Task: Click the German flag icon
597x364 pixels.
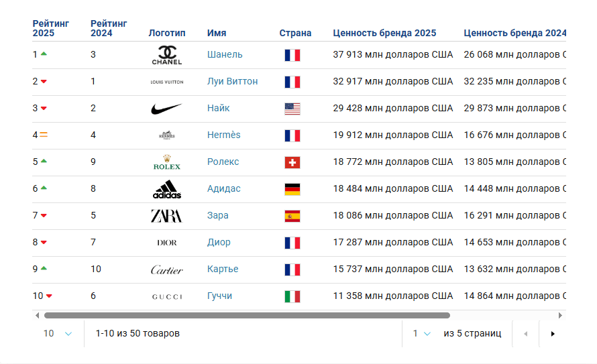Action: click(x=292, y=189)
